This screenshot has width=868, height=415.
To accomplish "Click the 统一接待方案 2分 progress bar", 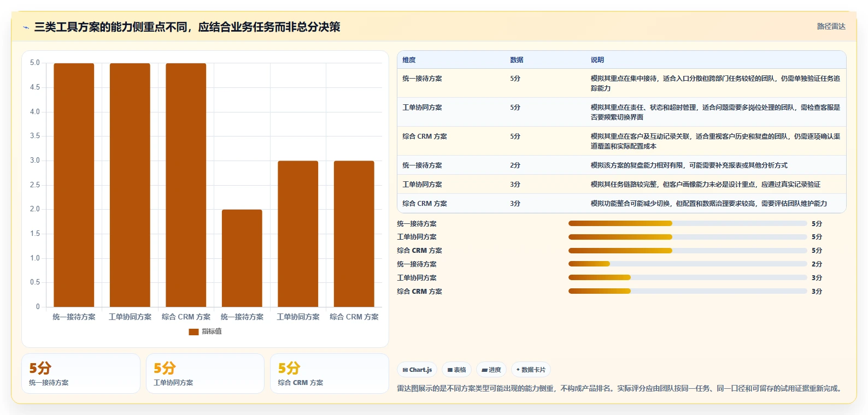I will tap(688, 264).
